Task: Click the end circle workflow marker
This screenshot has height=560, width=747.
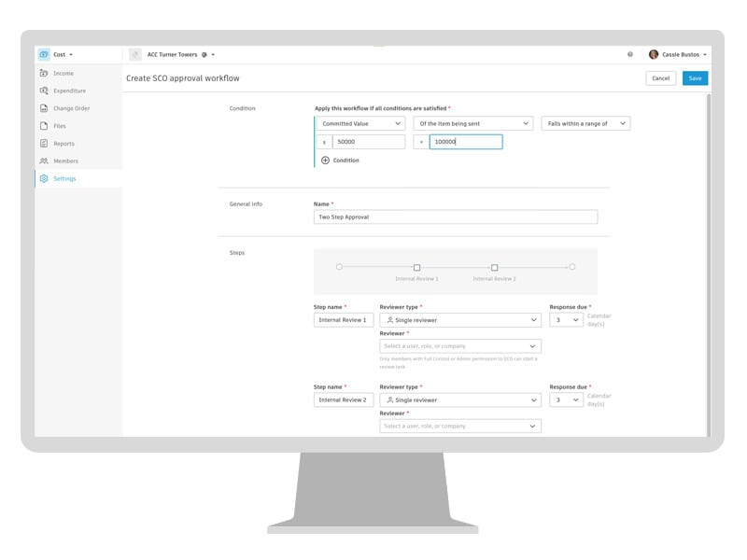Action: [x=572, y=267]
